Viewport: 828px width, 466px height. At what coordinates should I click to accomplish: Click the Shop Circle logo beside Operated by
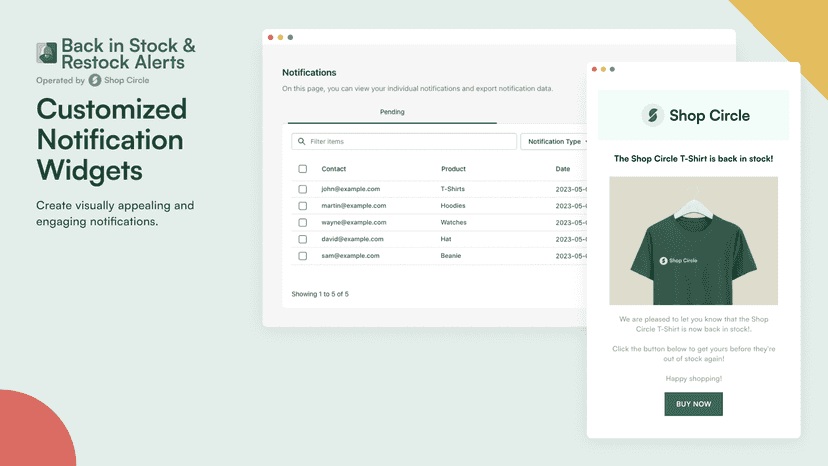(95, 80)
